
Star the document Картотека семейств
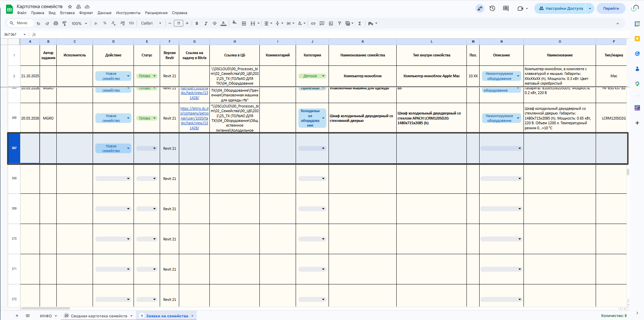[70, 7]
